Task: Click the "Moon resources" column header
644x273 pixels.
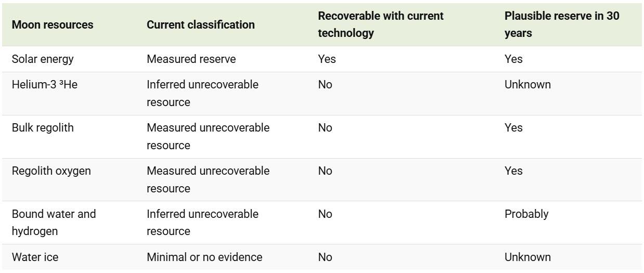Action: point(53,25)
